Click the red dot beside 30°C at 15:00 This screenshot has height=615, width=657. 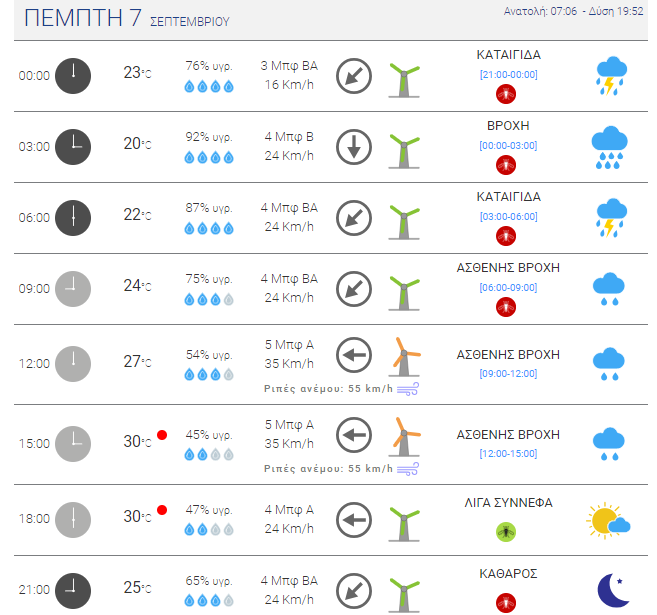(x=162, y=435)
